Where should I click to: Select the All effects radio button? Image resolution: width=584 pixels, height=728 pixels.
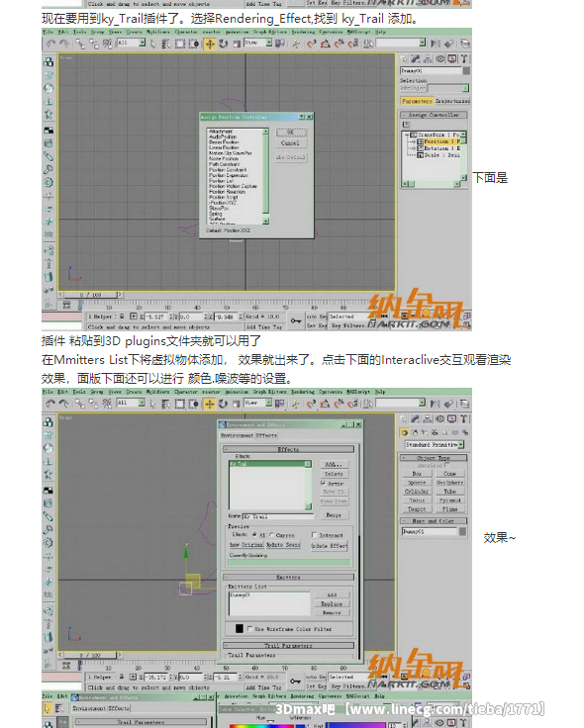point(254,535)
